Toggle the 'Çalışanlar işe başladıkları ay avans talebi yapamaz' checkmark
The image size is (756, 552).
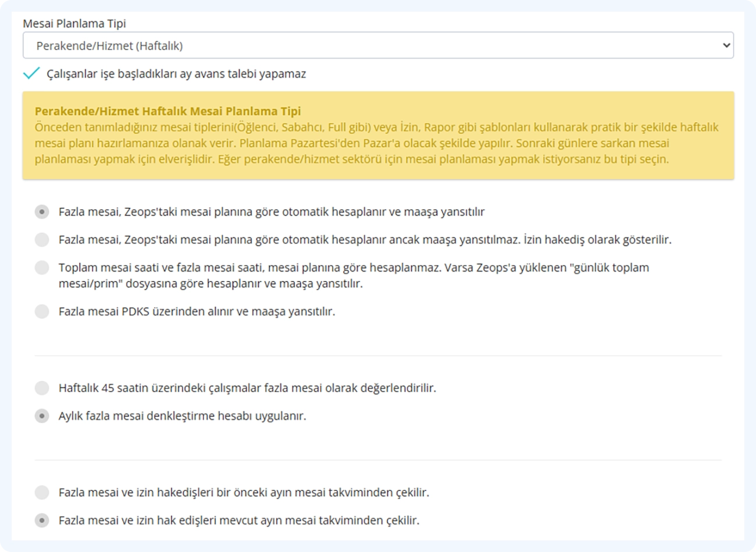click(x=31, y=73)
